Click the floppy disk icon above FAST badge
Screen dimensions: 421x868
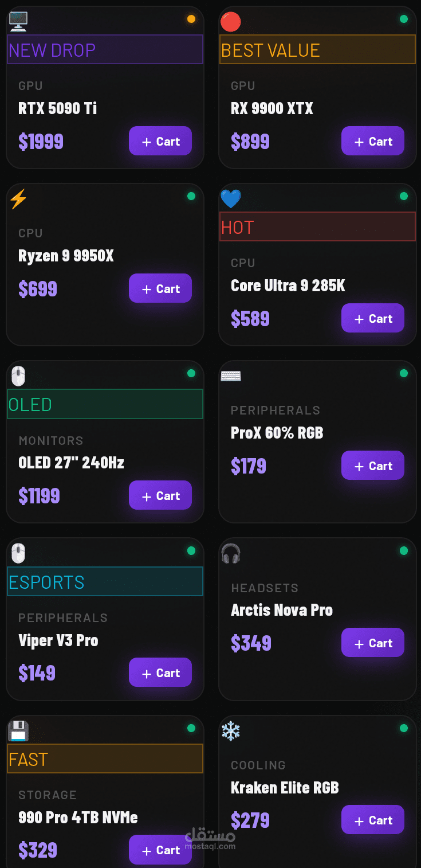[18, 731]
